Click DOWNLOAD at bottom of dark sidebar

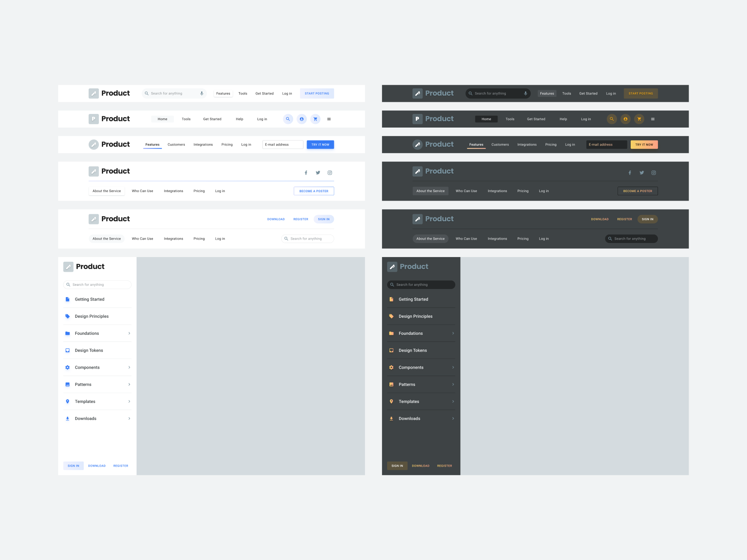coord(421,466)
